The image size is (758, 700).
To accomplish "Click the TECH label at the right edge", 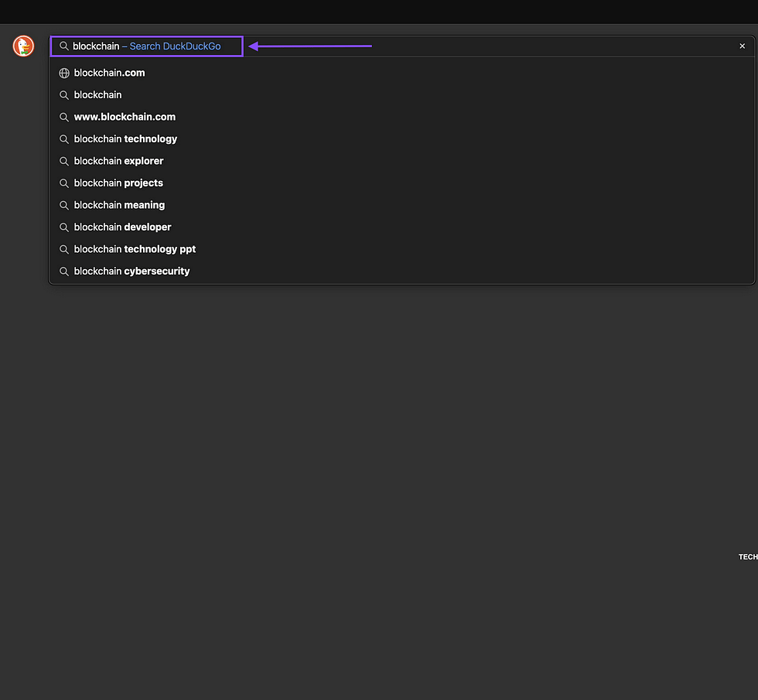I will click(x=747, y=557).
